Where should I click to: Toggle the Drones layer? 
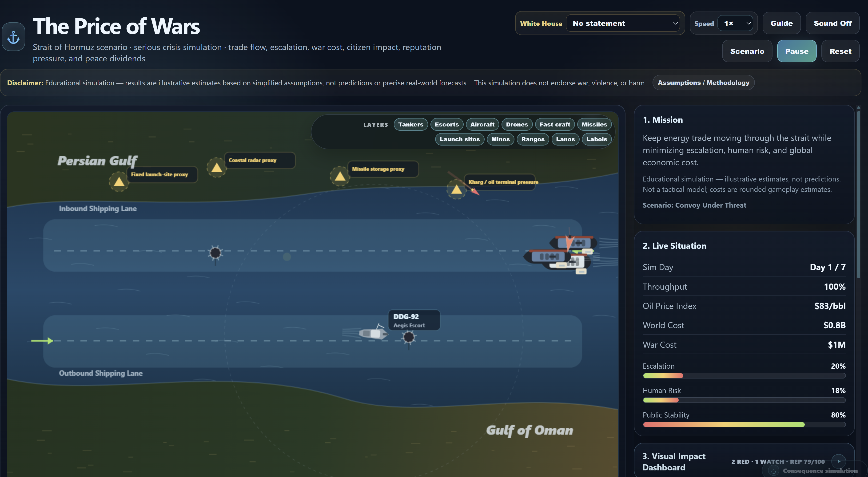pos(517,124)
